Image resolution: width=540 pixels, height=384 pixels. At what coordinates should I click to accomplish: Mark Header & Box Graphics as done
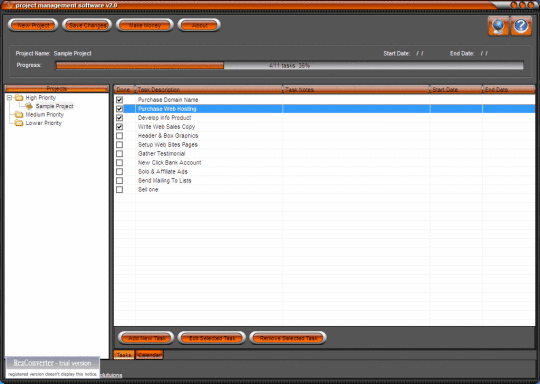pyautogui.click(x=120, y=136)
